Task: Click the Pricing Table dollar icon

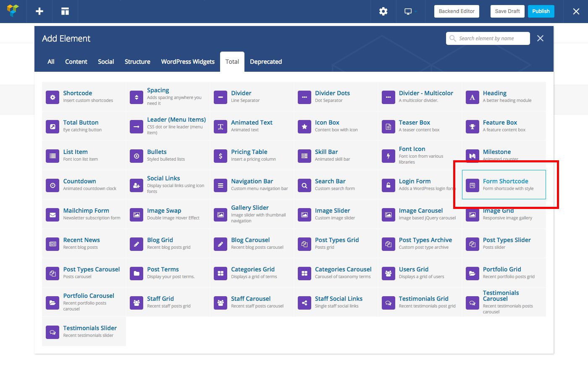Action: point(220,156)
